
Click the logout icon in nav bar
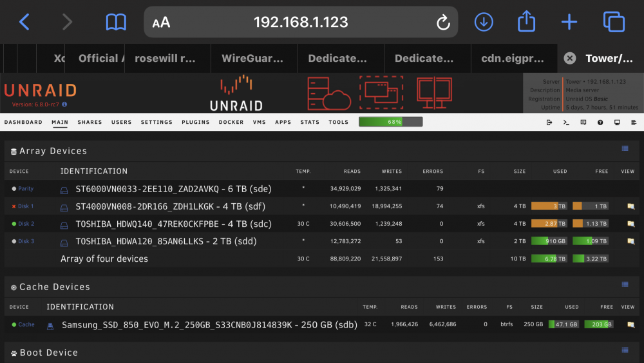pos(549,123)
